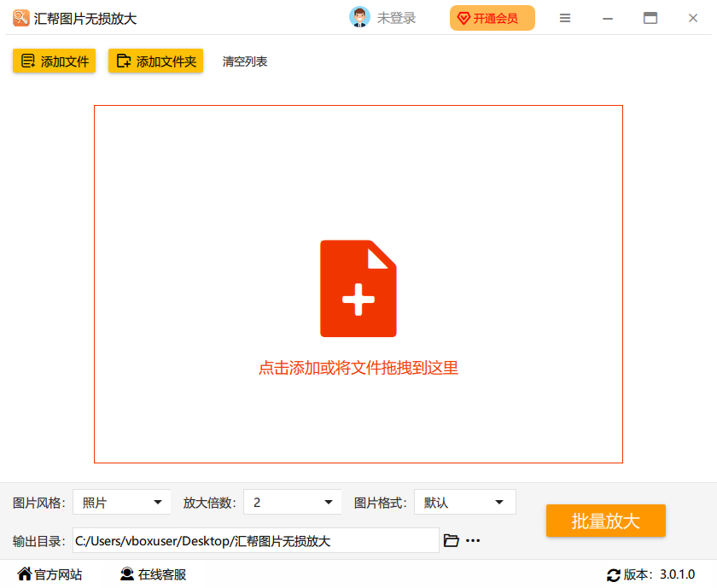
Task: Minimize the application window
Action: click(607, 18)
